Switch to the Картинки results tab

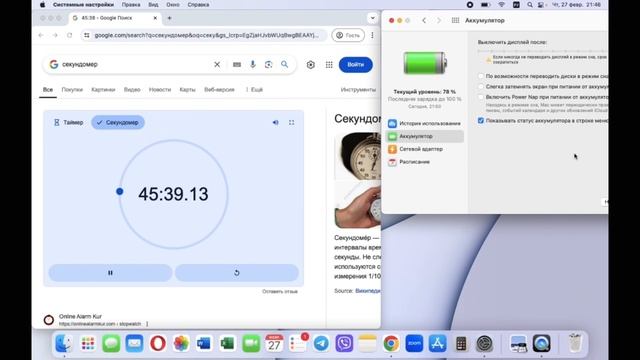[103, 89]
